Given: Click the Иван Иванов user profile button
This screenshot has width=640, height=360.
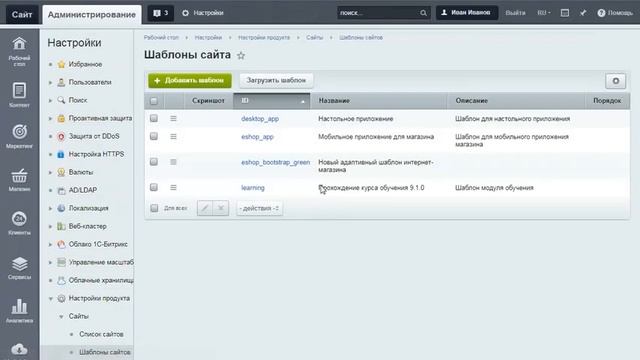Looking at the screenshot, I should 467,13.
